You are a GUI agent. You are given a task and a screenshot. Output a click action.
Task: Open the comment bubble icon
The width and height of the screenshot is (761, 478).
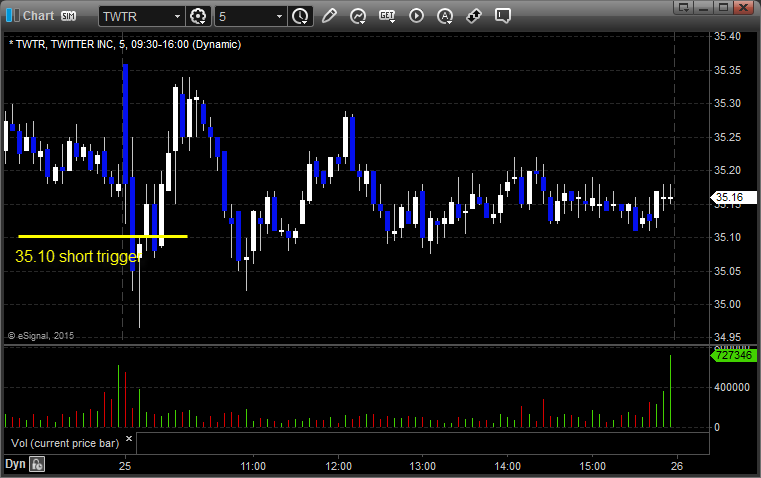(x=503, y=16)
